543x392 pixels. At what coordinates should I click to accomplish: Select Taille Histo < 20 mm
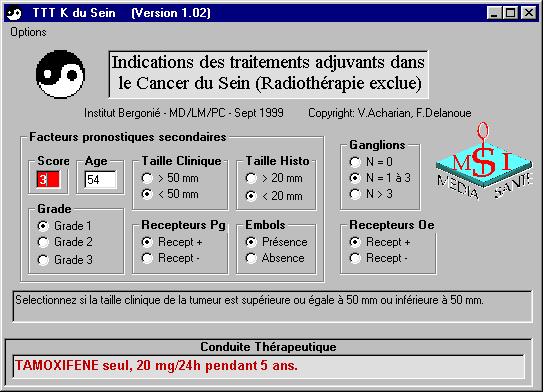tap(274, 196)
